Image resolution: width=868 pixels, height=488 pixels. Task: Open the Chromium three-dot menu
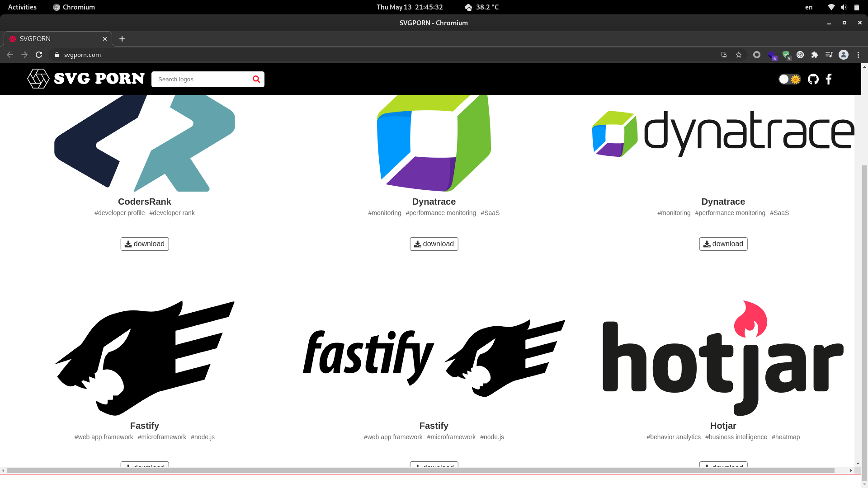tap(858, 55)
